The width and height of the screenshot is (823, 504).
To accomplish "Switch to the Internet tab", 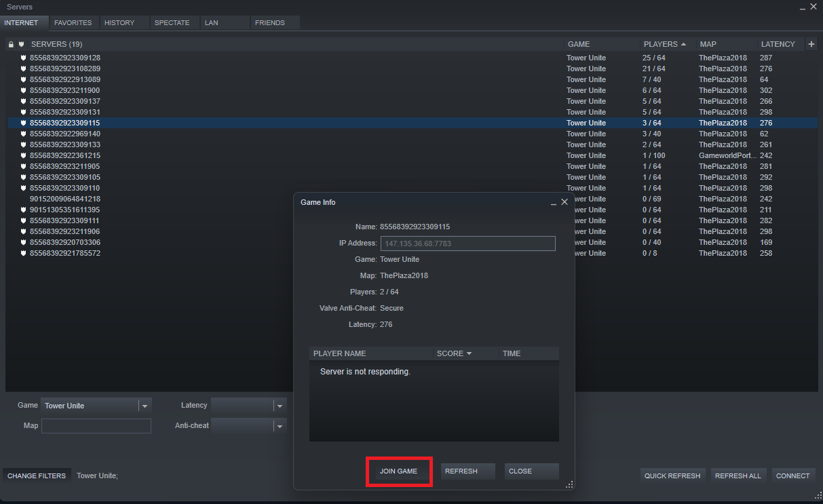I will [24, 23].
